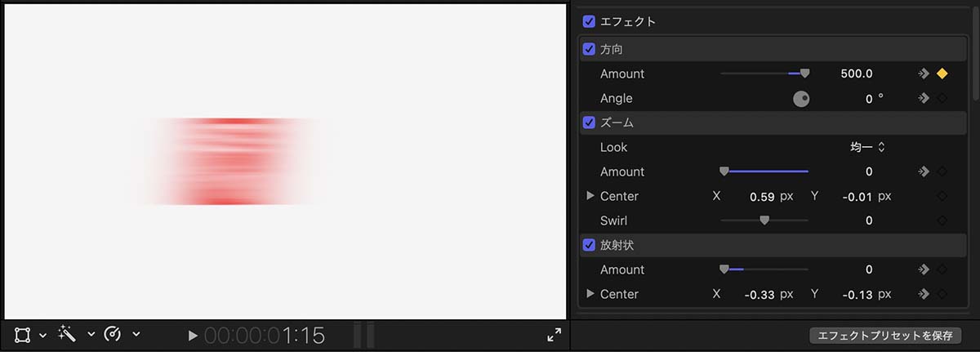Screen dimensions: 980x352
Task: Uncheck the ズーム effect checkbox
Action: 589,123
